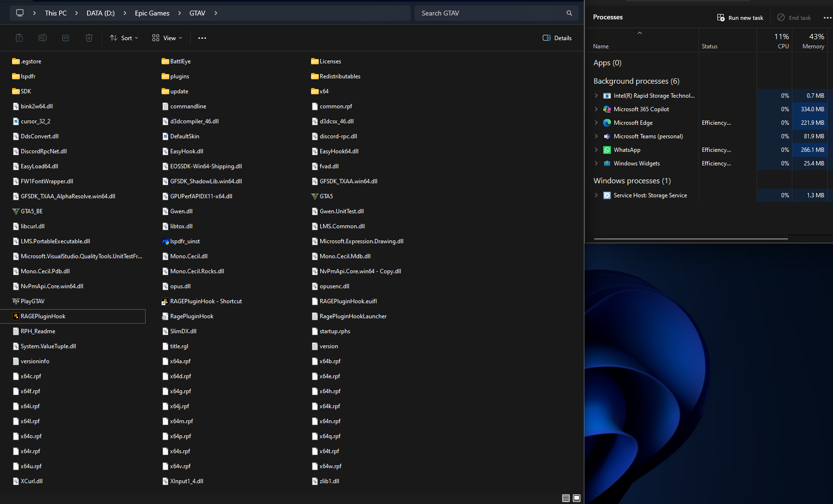Expand the Service Host: Storage Service process
This screenshot has height=504, width=833.
[596, 195]
